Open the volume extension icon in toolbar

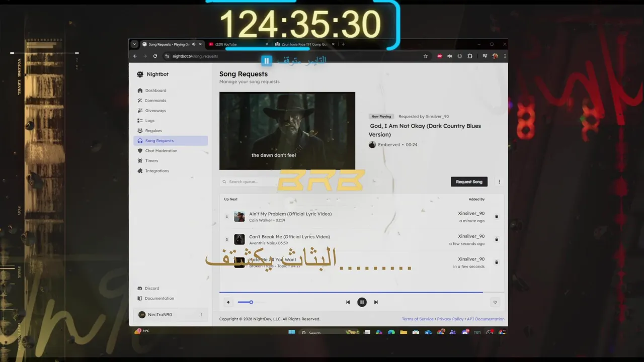(450, 56)
